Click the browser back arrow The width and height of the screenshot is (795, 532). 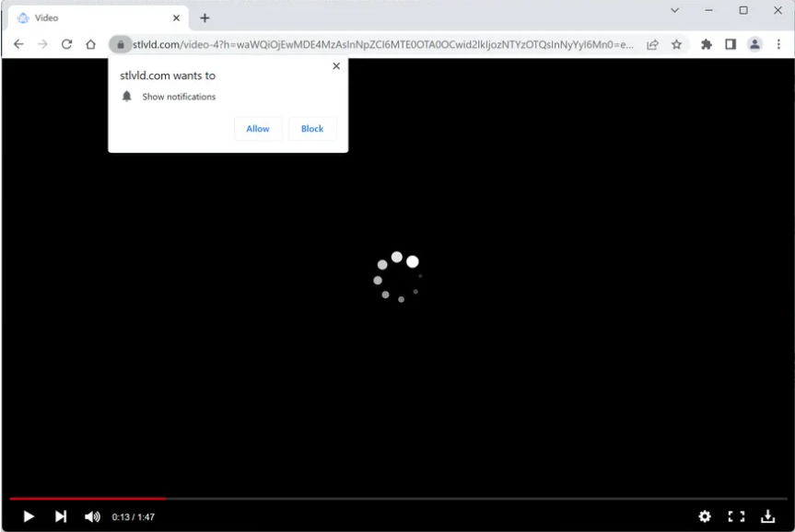click(x=18, y=44)
